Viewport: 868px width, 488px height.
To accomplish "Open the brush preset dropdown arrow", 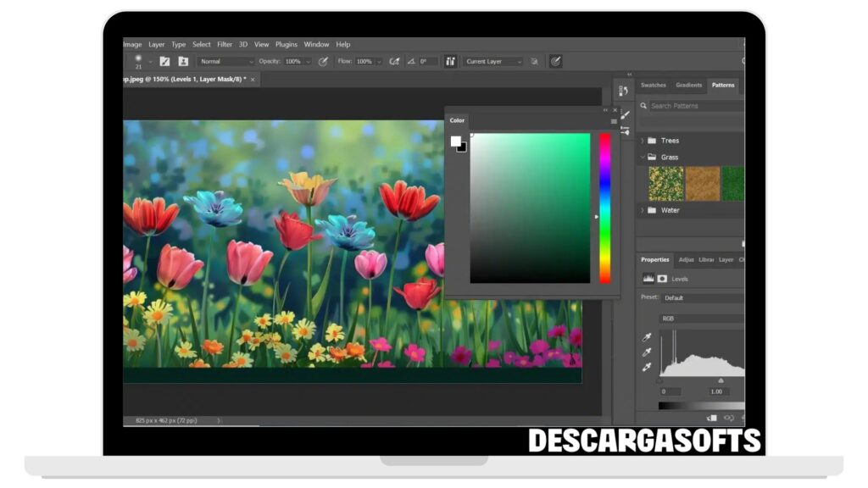I will tap(150, 62).
